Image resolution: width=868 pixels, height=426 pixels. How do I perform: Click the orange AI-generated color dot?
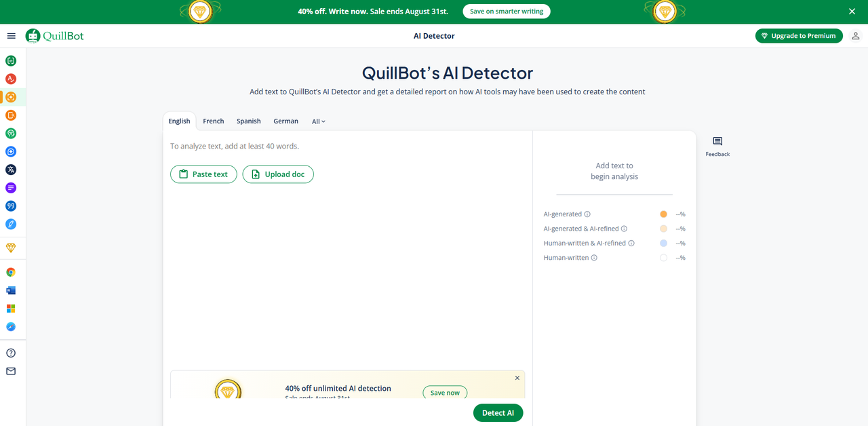663,214
